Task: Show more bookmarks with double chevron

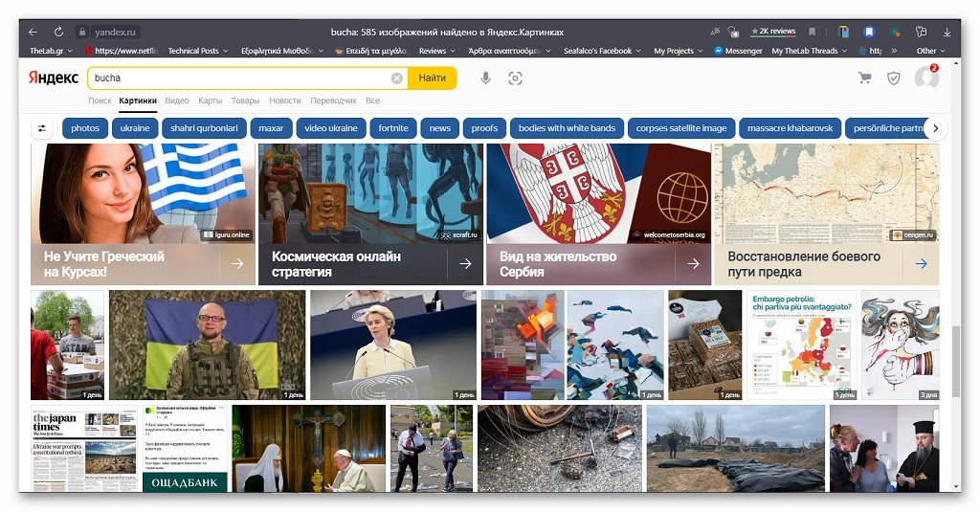Action: click(894, 51)
